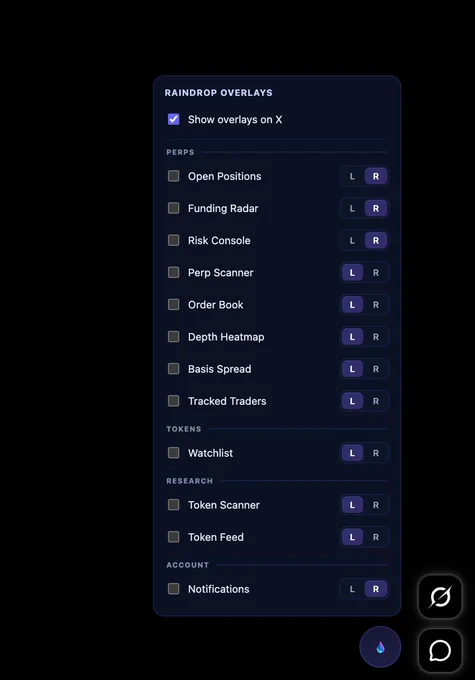Set Notifications overlay to L side
Screen dimensions: 475x680
(352, 589)
